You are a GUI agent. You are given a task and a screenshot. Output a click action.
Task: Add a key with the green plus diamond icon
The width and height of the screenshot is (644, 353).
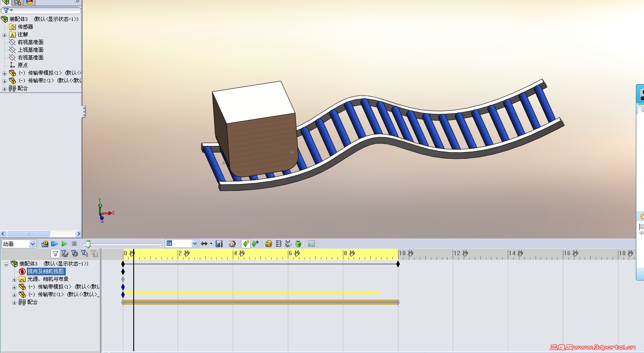tap(255, 244)
